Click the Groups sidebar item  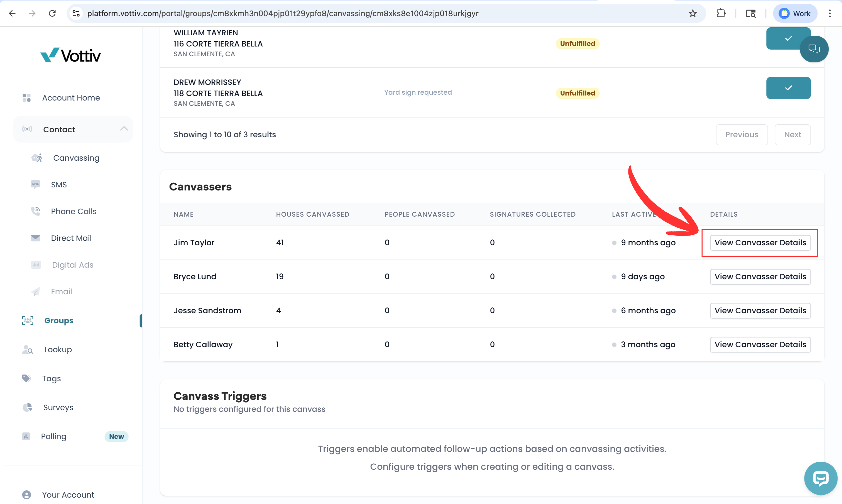(59, 320)
